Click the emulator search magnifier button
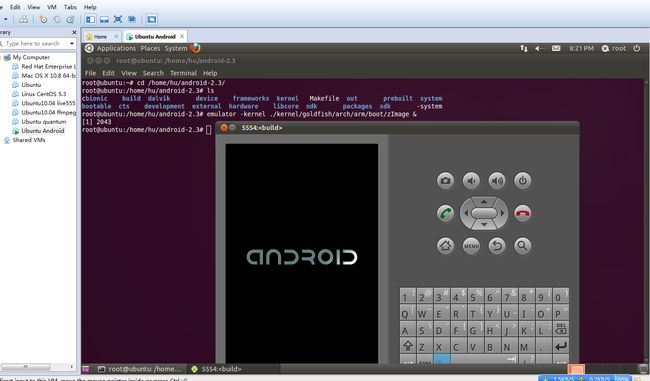This screenshot has height=381, width=650. tap(523, 246)
